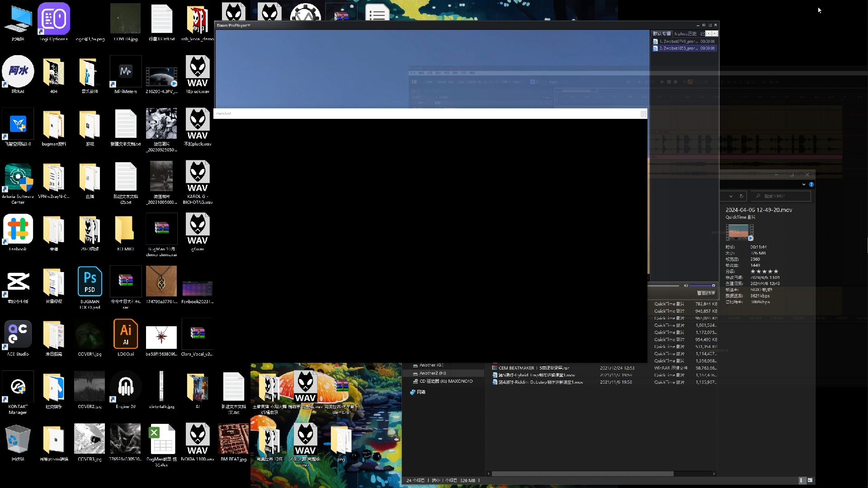Select the BugMan Excel spreadsheet file
The image size is (868, 488).
[x=161, y=445]
